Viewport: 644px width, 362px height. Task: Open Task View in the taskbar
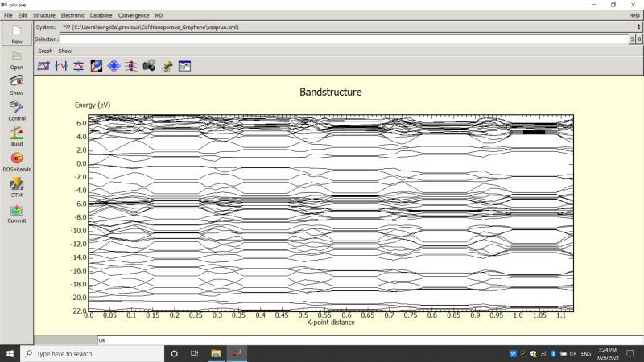194,353
